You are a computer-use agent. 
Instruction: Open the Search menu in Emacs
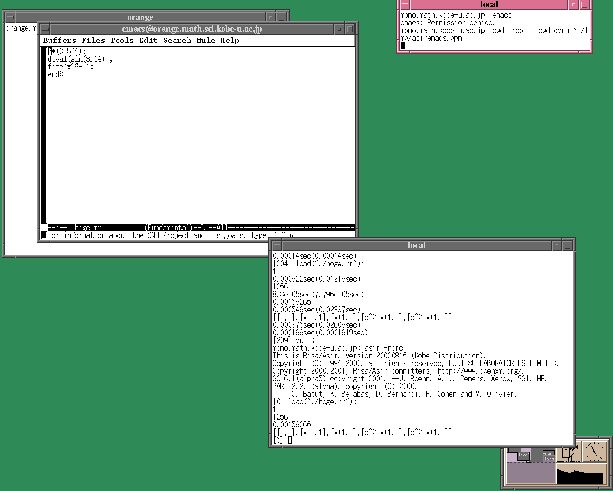(x=177, y=40)
